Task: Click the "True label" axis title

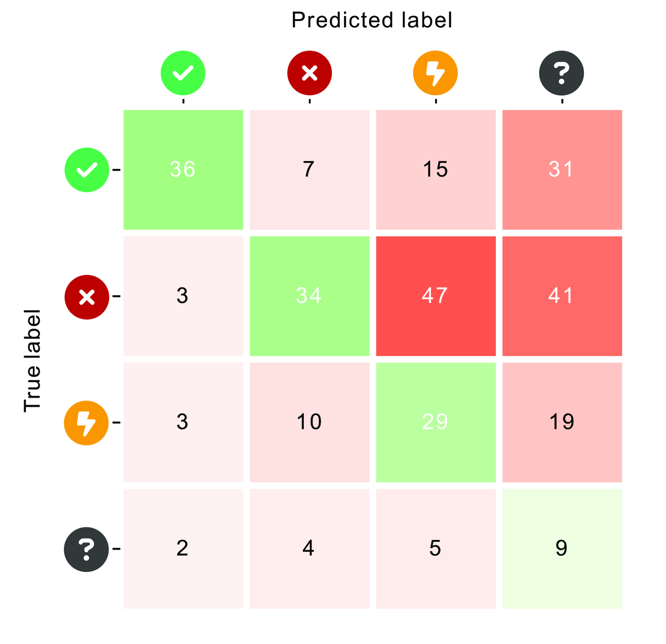Action: point(32,360)
